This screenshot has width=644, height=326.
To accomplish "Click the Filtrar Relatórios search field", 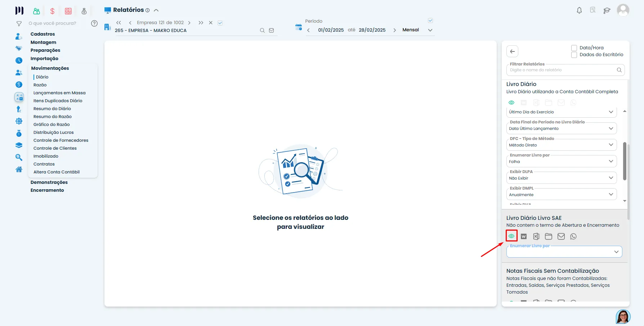I will [565, 70].
